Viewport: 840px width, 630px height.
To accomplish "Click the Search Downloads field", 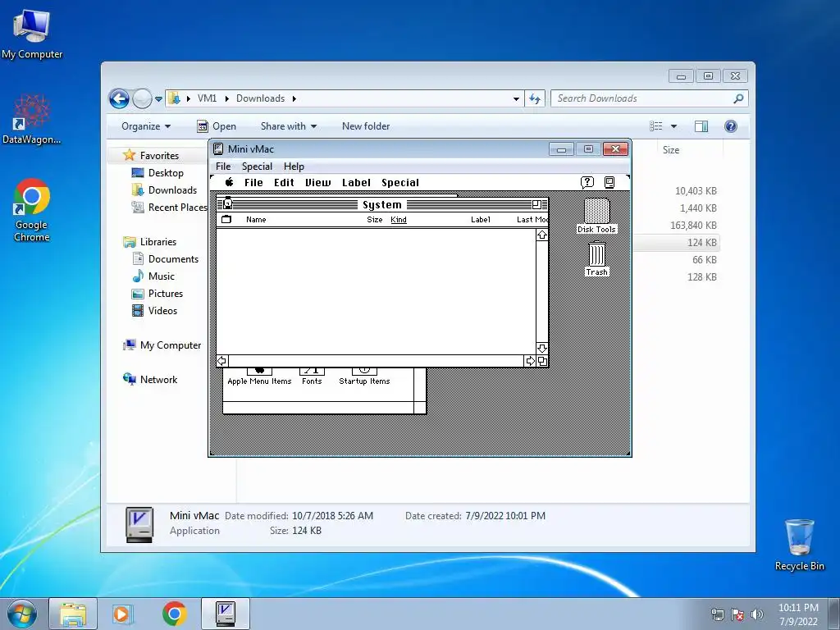I will pos(650,98).
